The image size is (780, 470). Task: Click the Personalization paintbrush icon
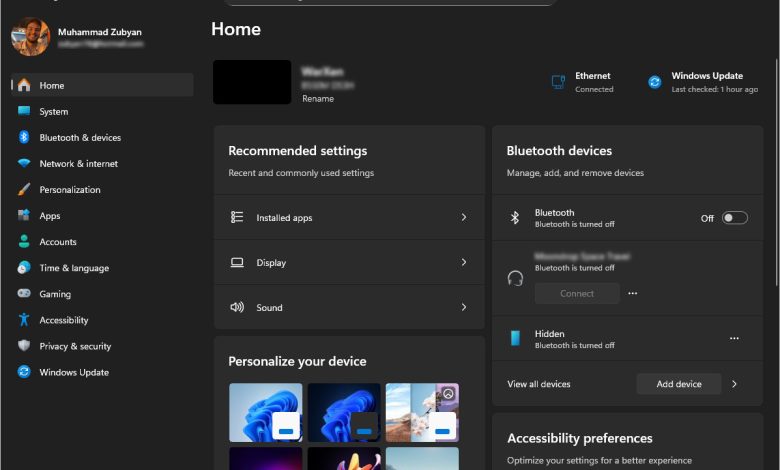tap(24, 189)
